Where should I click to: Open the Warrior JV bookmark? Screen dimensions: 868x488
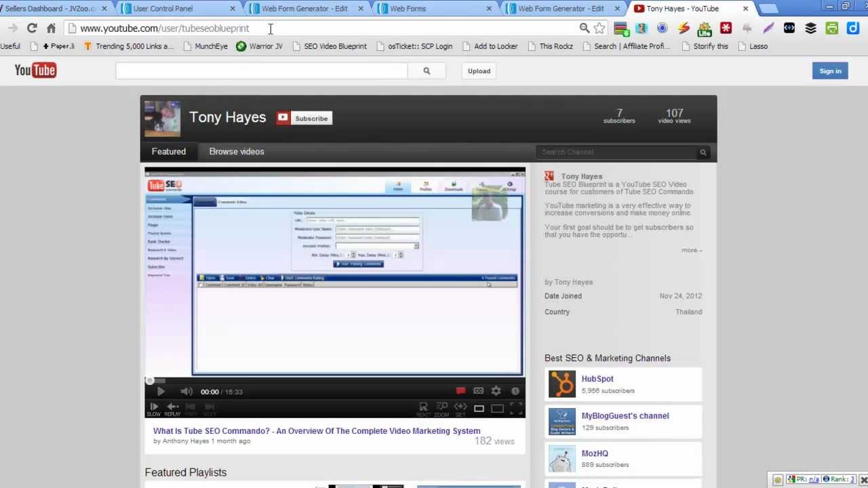click(260, 46)
